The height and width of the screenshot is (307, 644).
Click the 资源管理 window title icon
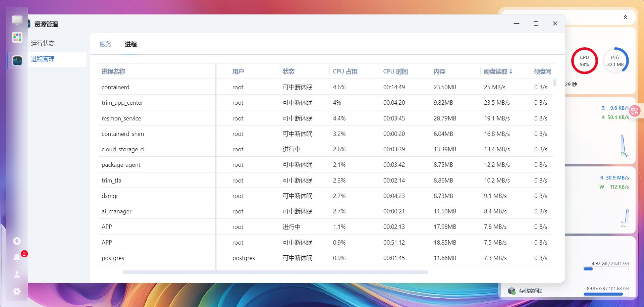click(29, 24)
